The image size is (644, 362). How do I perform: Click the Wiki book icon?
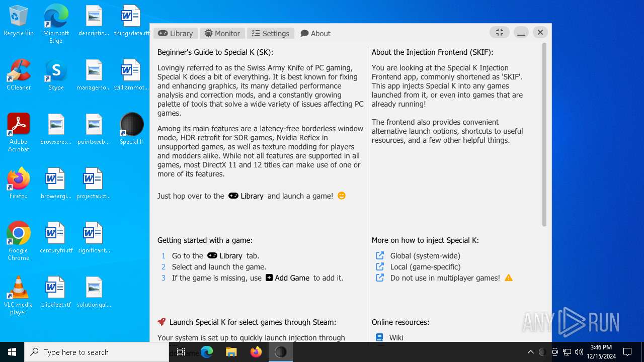tap(379, 338)
